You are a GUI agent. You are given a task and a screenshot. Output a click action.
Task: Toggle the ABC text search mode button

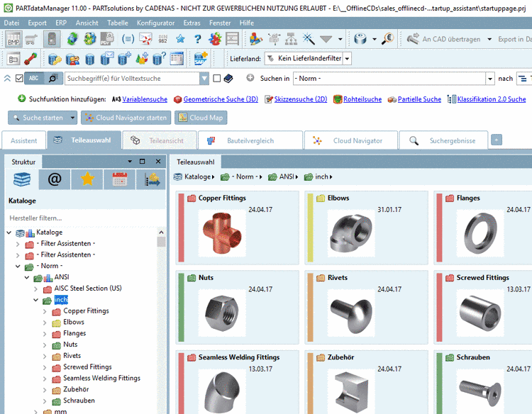tap(34, 78)
